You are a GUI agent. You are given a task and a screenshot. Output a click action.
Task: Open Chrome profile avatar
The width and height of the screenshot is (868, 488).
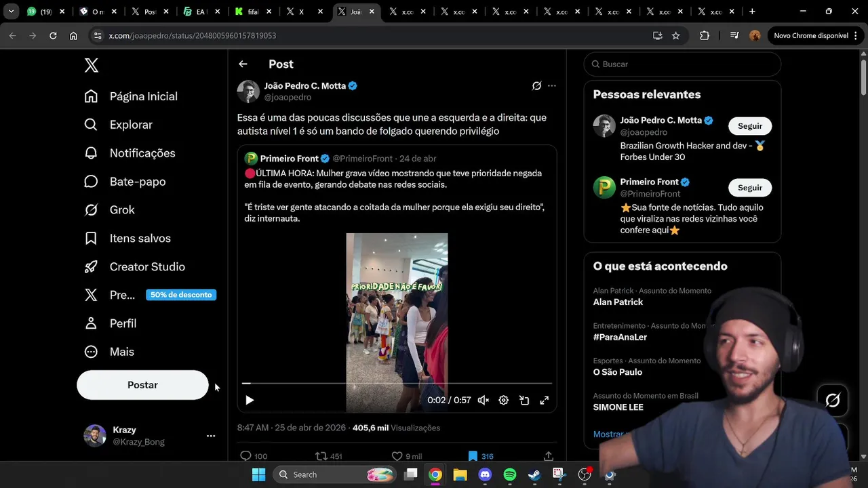coord(755,36)
